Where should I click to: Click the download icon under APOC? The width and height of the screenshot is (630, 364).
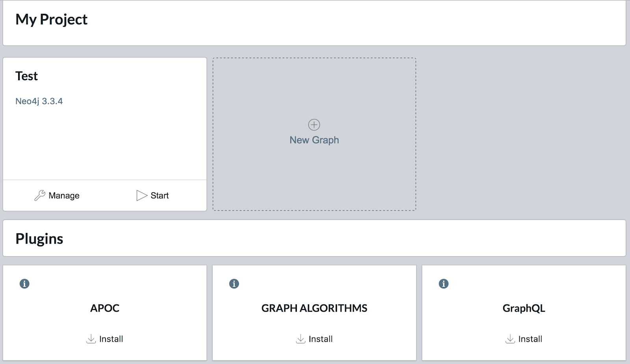(91, 339)
